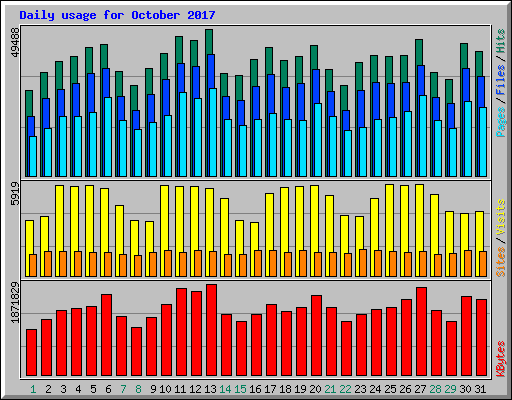Click the day '11' x-axis label
The height and width of the screenshot is (400, 512).
click(x=180, y=389)
